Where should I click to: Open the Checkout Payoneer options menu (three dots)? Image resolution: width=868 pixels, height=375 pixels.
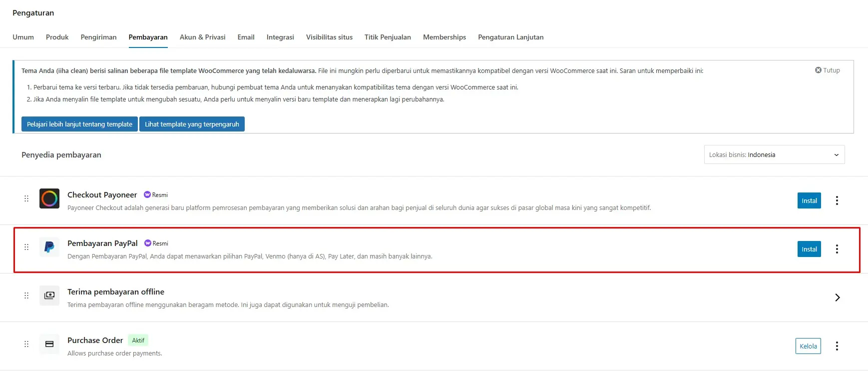837,200
